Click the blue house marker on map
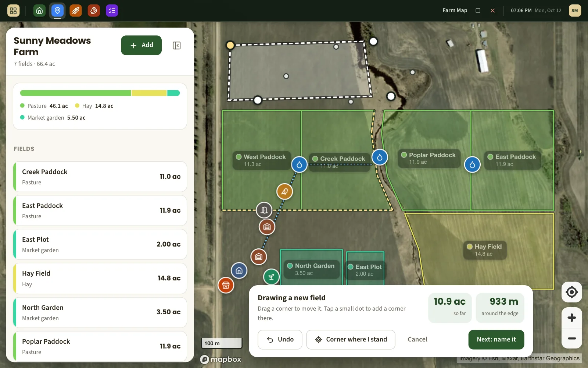 tap(239, 270)
